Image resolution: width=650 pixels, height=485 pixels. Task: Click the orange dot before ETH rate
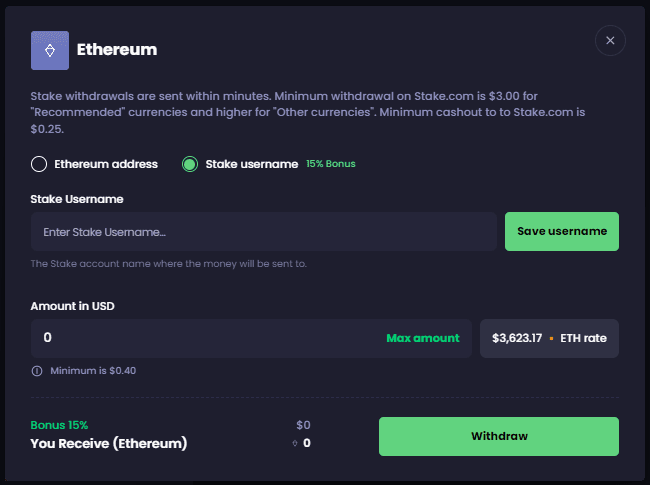pos(550,339)
